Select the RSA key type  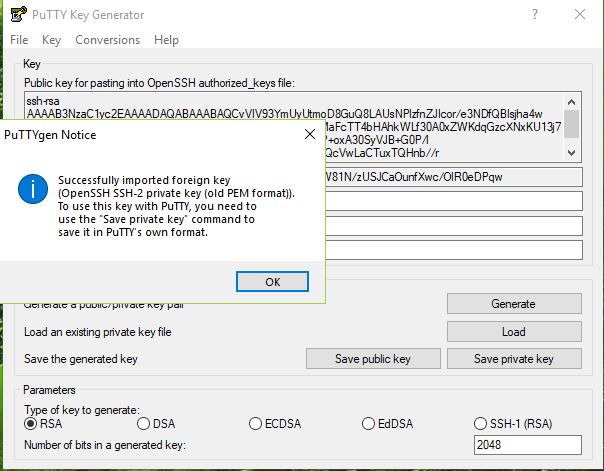click(x=43, y=424)
